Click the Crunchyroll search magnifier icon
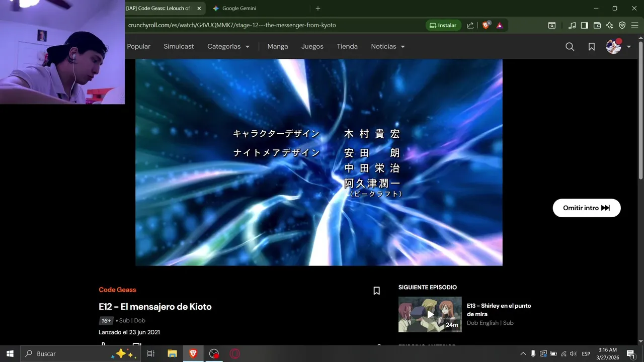 pyautogui.click(x=570, y=46)
